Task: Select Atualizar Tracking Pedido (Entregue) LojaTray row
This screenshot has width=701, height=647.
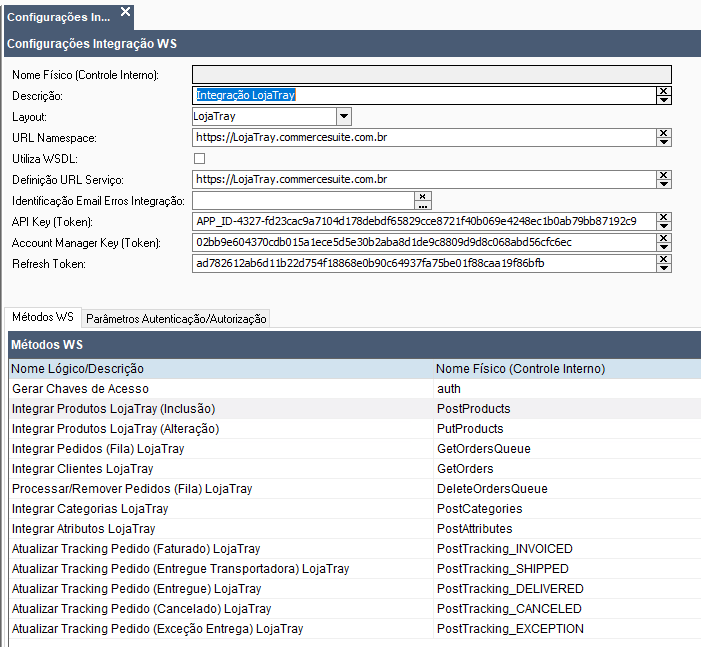Action: click(x=355, y=589)
